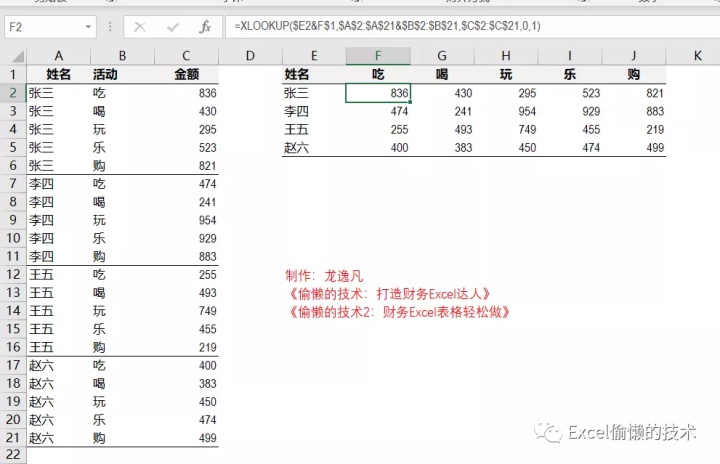Viewport: 720px width, 464px height.
Task: Click the XLOOKUP formula in the formula bar
Action: [x=387, y=26]
